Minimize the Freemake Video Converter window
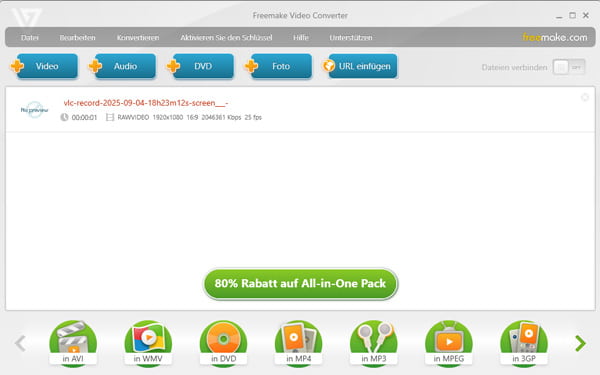Viewport: 600px width, 375px height. (x=559, y=16)
